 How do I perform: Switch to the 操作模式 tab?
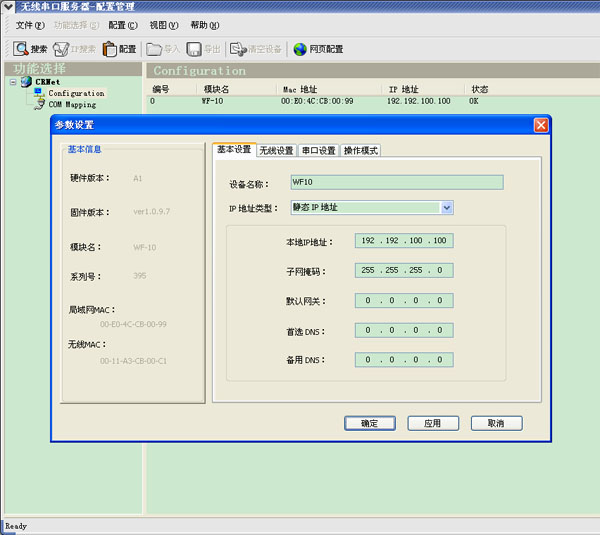(x=360, y=150)
